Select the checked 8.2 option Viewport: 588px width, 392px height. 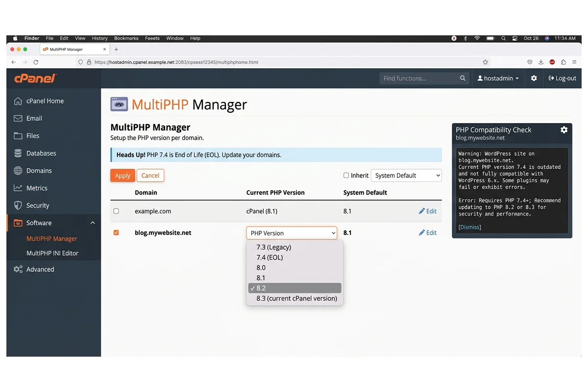[x=294, y=288]
